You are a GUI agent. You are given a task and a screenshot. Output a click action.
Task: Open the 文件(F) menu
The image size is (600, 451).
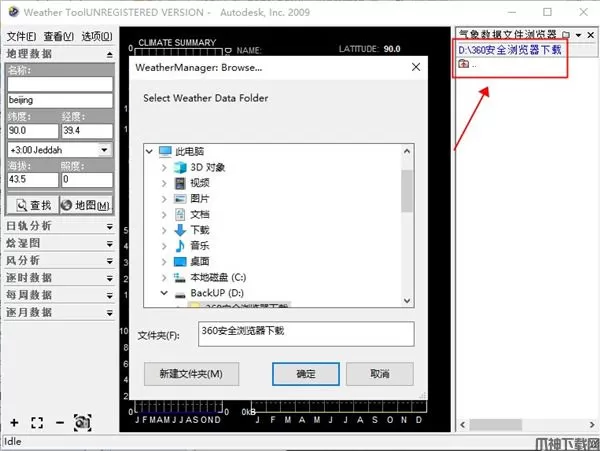21,36
